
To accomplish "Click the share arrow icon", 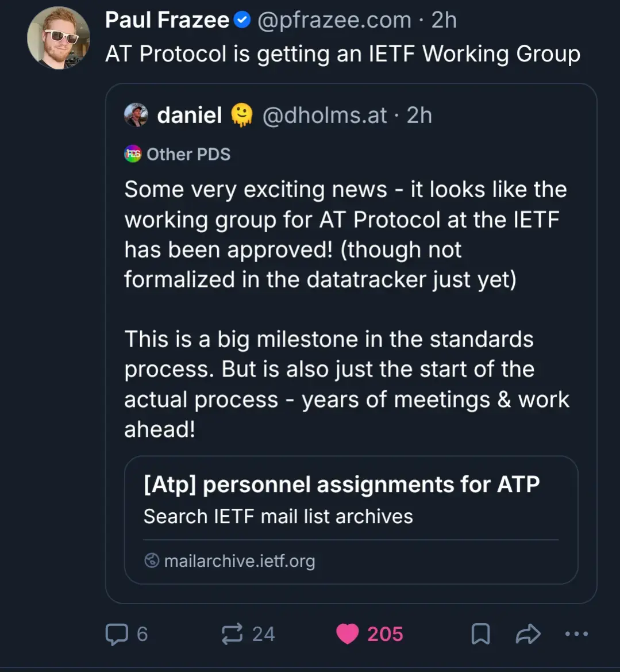I will [x=528, y=634].
